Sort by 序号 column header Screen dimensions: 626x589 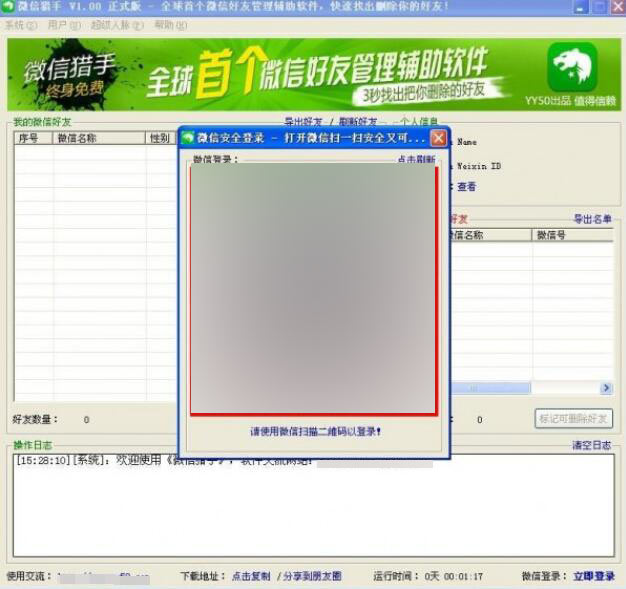click(x=34, y=138)
